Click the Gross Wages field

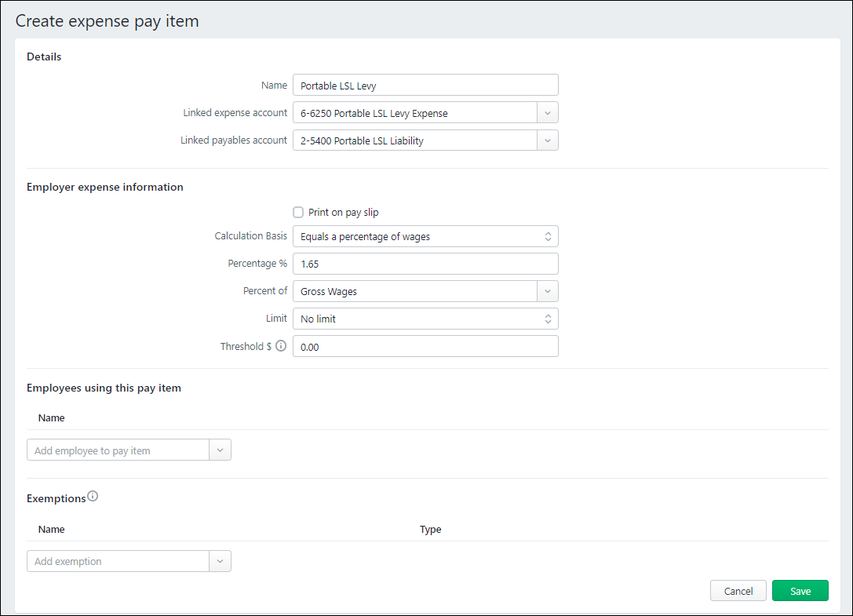click(x=415, y=291)
